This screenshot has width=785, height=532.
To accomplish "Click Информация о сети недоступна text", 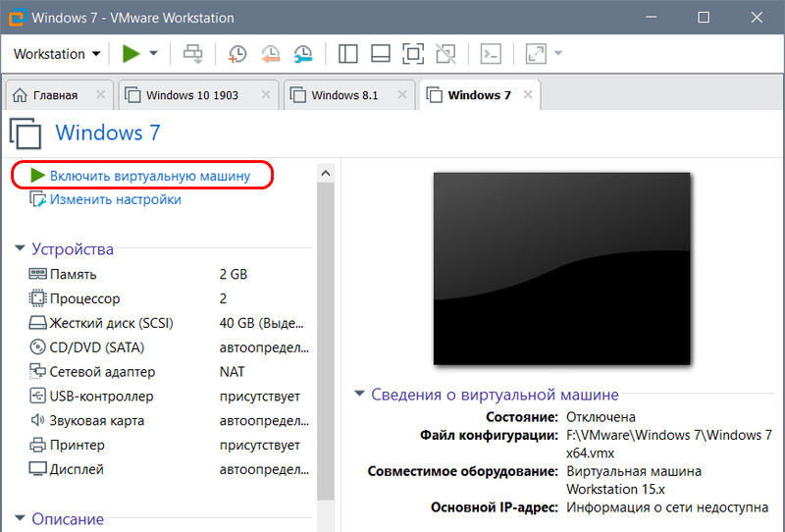I will 667,506.
